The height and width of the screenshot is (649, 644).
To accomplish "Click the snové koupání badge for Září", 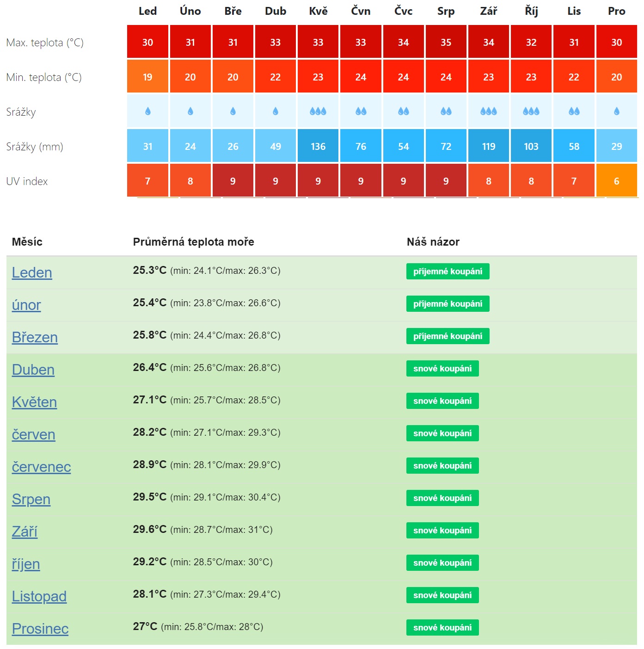I will tap(442, 531).
